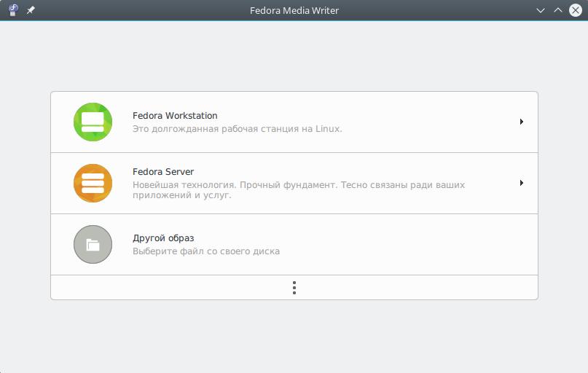Maximize the Fedora Media Writer window
588x373 pixels.
pos(558,10)
